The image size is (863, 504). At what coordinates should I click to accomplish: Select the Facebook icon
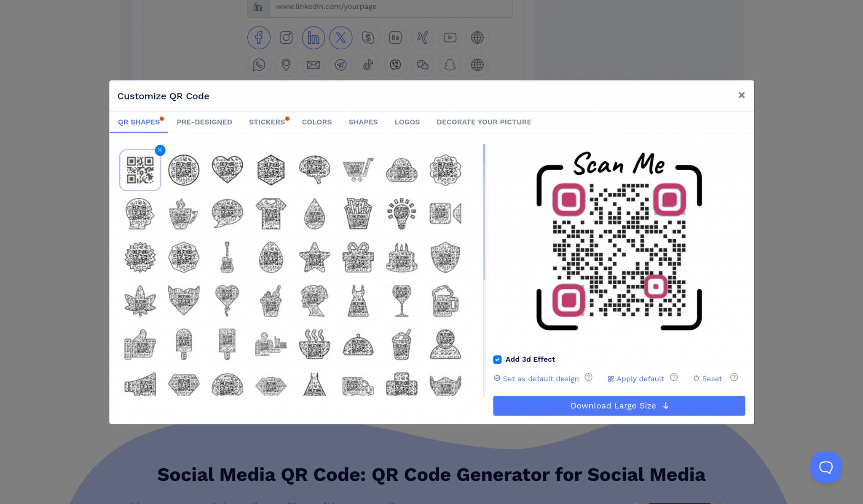[x=259, y=37]
